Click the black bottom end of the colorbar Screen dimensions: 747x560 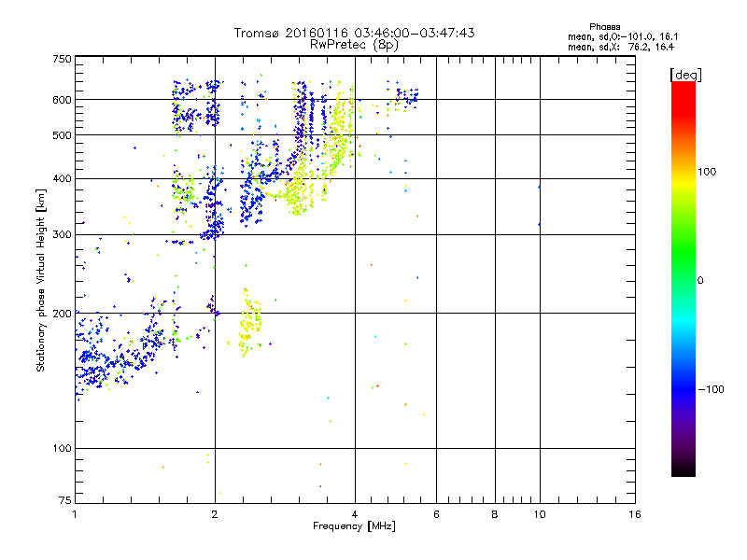pos(684,471)
